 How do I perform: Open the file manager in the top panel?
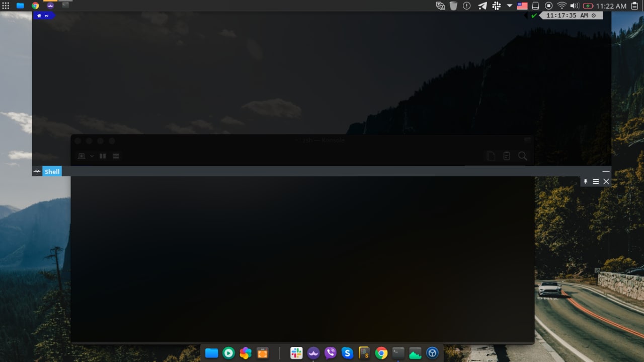tap(21, 6)
